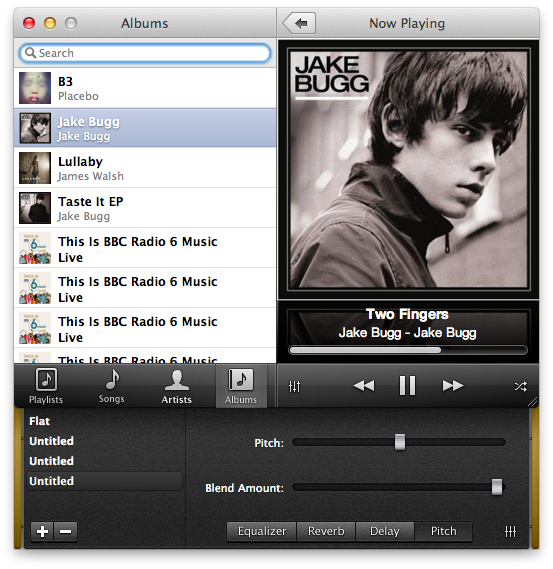Screen dimensions: 553x569
Task: Click the sliders icon beside Pitch tab
Action: pyautogui.click(x=510, y=532)
